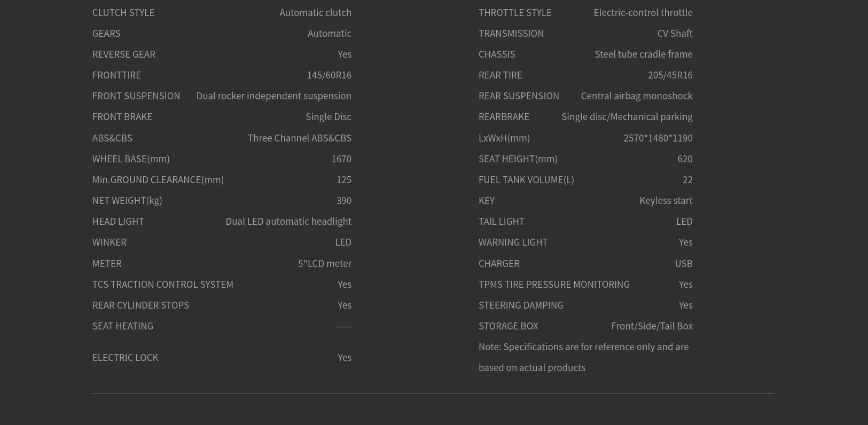Select the Single disc/Mechanical parking text
This screenshot has width=868, height=425.
tap(627, 117)
